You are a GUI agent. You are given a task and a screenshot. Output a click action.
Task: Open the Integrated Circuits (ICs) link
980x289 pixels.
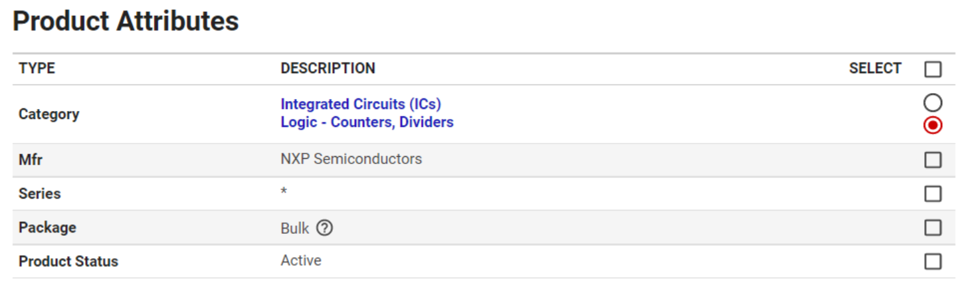360,104
